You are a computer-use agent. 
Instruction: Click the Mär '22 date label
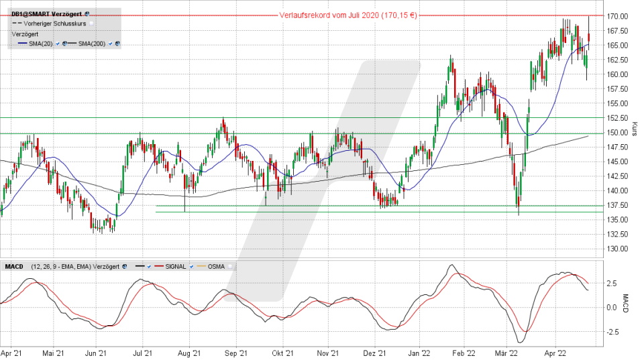pos(506,353)
